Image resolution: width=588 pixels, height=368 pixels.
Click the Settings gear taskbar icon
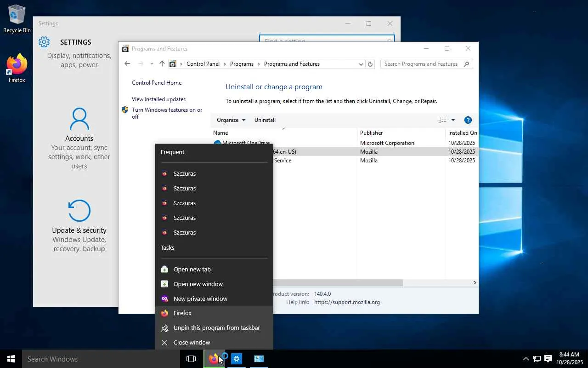[x=237, y=359]
